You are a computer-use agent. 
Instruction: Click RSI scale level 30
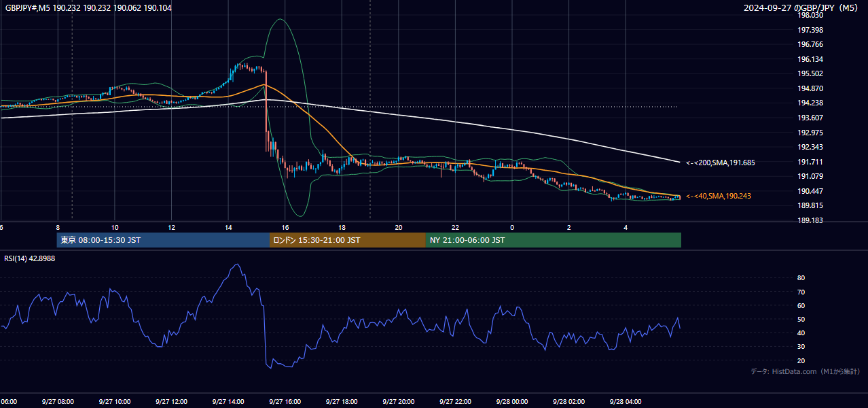tap(801, 347)
